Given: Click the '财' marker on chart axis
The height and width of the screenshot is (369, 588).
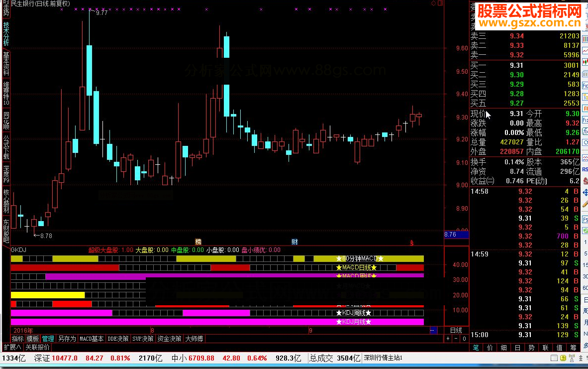Looking at the screenshot, I should tap(295, 242).
